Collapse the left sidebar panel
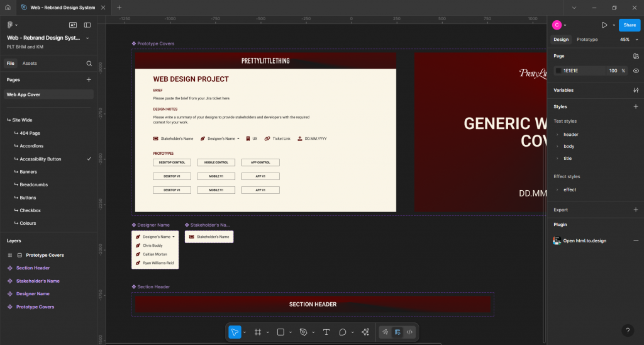The image size is (644, 345). 87,25
